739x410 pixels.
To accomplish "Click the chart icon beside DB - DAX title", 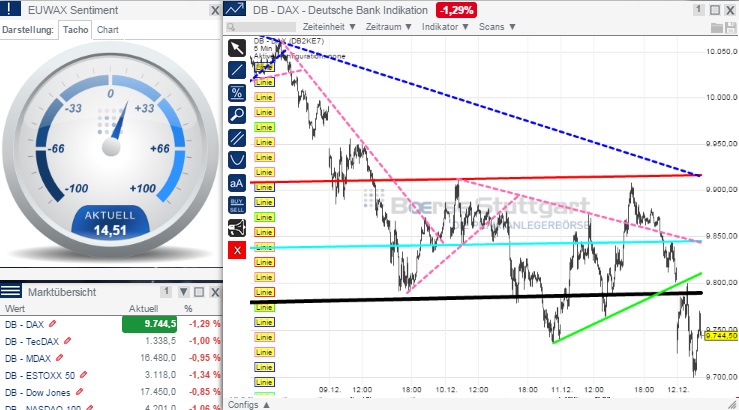I will [x=235, y=9].
